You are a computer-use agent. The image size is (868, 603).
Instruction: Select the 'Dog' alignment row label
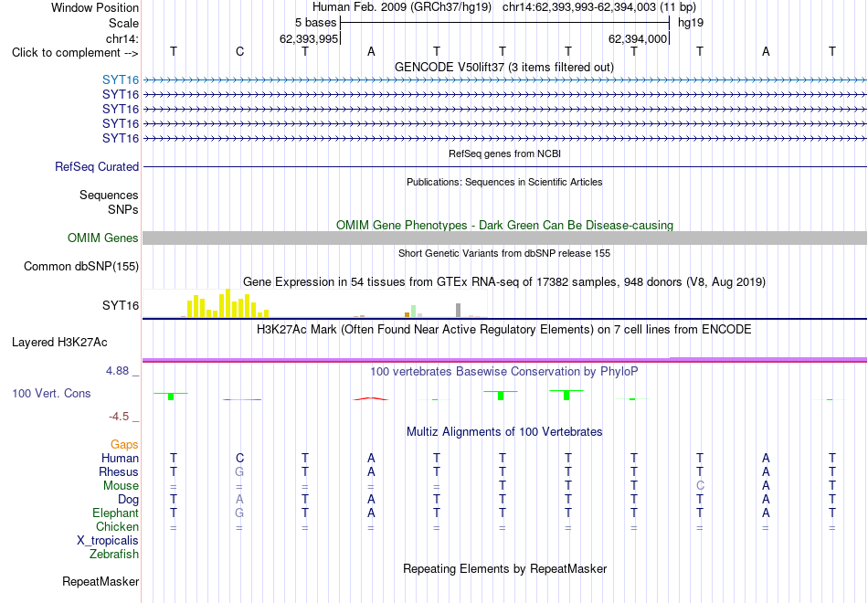pos(128,500)
